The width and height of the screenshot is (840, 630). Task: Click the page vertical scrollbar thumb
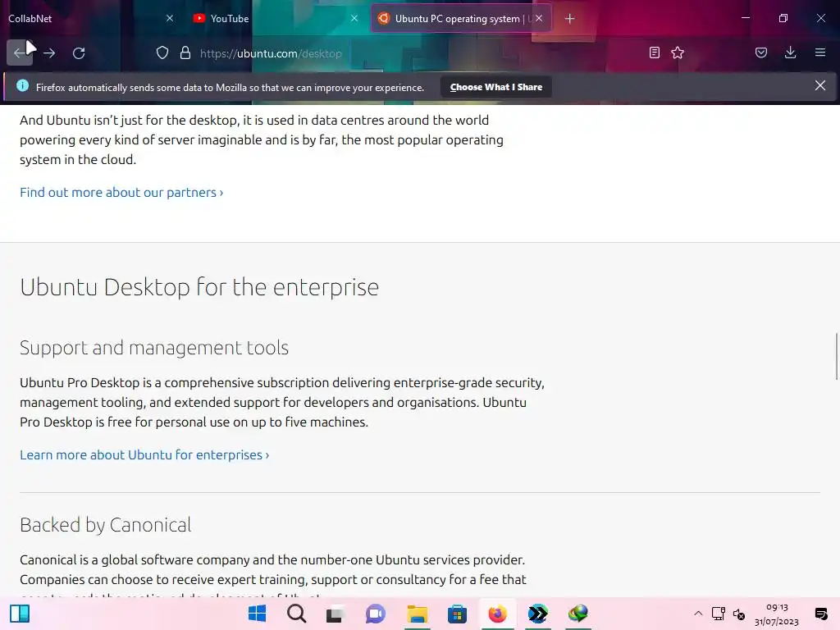(836, 356)
